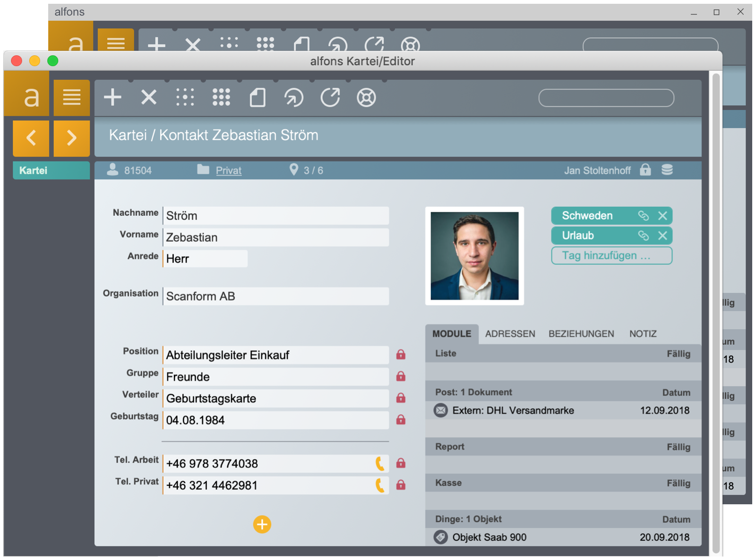Toggle the lock for Tel. Arbeit field
756x560 pixels.
tap(401, 463)
